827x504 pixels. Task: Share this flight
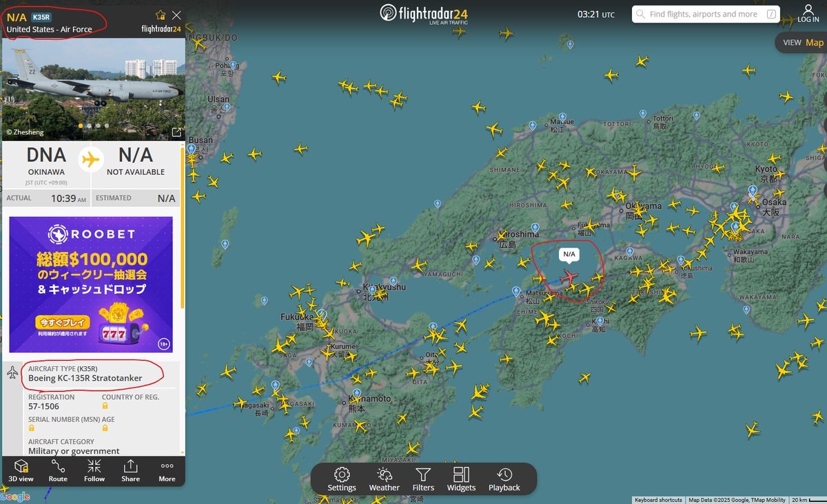(130, 470)
